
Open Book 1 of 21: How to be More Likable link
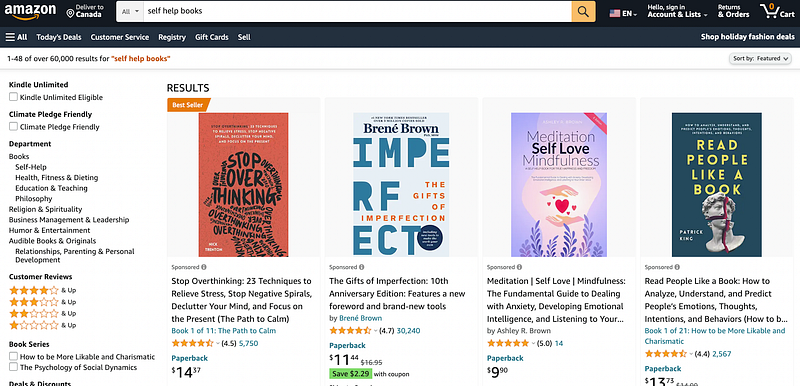coord(715,336)
